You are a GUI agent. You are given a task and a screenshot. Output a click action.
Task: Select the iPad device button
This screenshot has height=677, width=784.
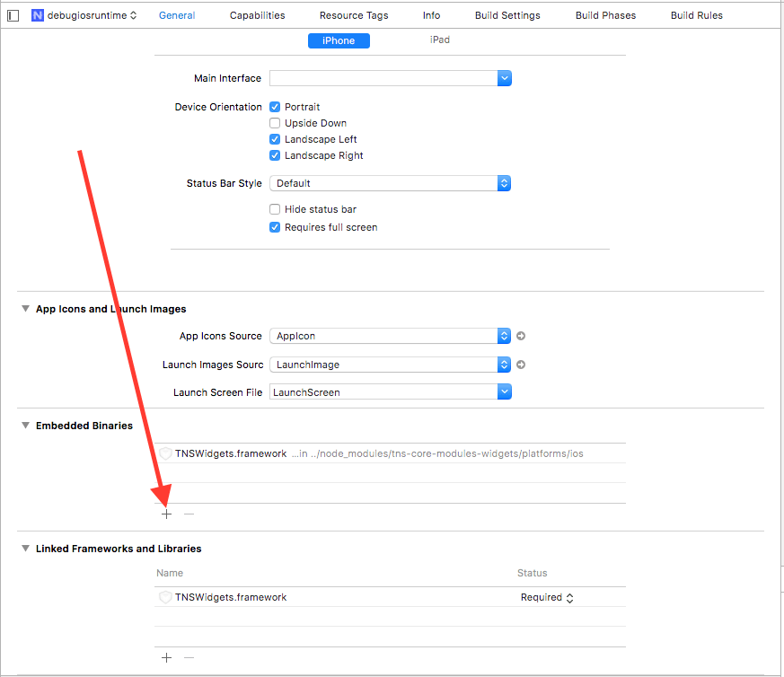(x=440, y=40)
